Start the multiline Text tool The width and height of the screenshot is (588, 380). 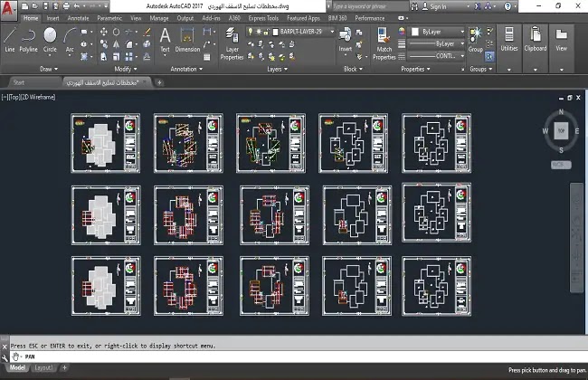click(x=165, y=40)
